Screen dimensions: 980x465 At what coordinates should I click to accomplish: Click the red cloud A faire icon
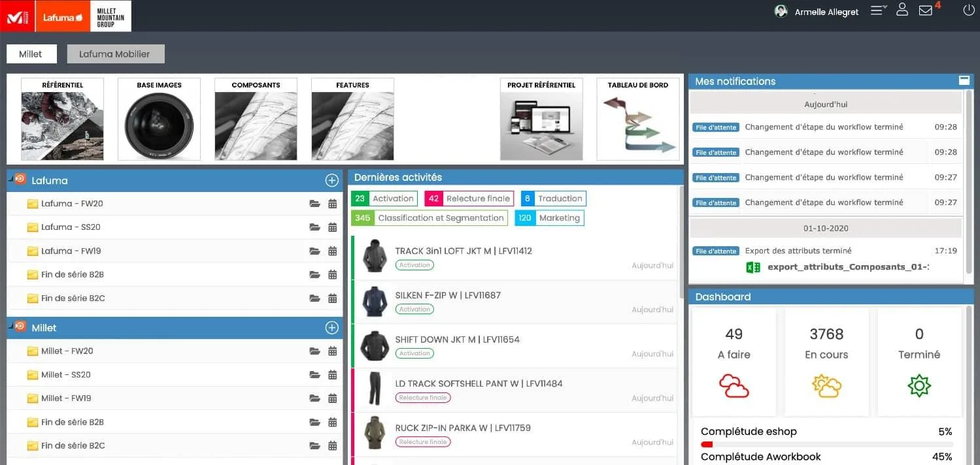tap(734, 386)
